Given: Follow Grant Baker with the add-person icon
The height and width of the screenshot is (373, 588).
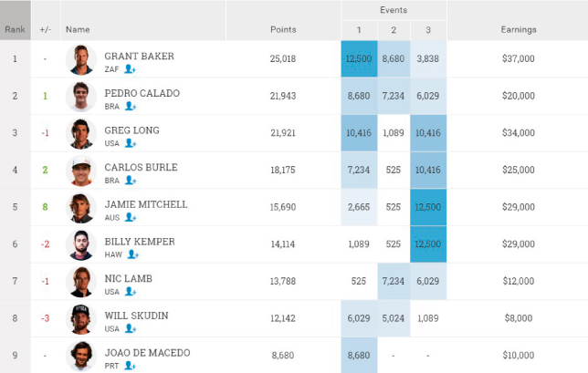Looking at the screenshot, I should [130, 69].
